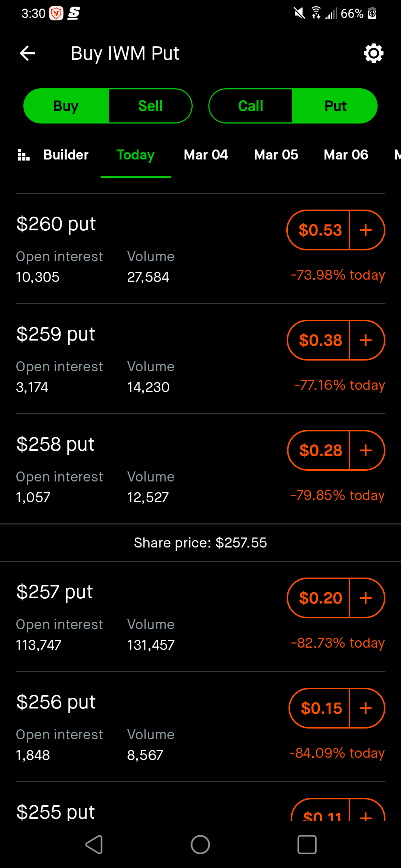Screen dimensions: 401x868
Task: Add the $260 put with plus icon
Action: click(366, 230)
